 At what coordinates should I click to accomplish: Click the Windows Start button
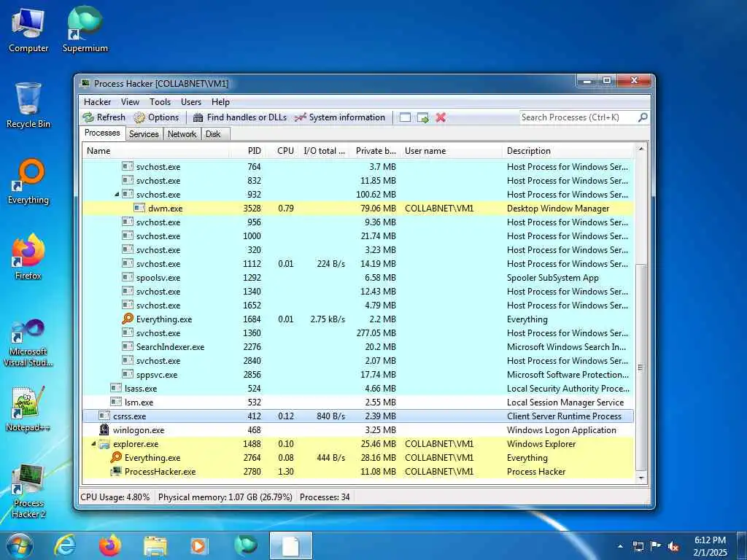pyautogui.click(x=19, y=545)
